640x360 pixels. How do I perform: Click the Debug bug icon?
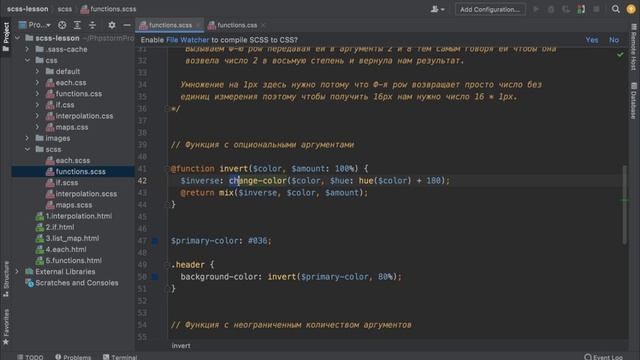[551, 9]
